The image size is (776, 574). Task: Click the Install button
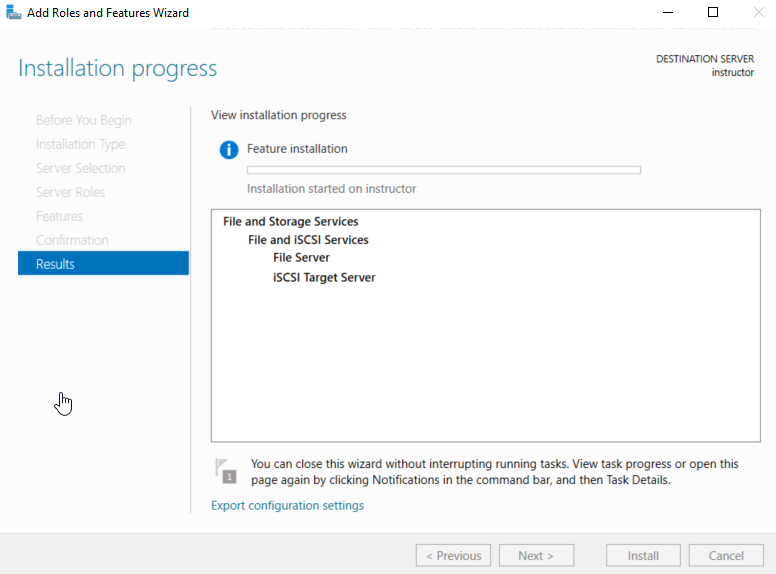pos(643,556)
